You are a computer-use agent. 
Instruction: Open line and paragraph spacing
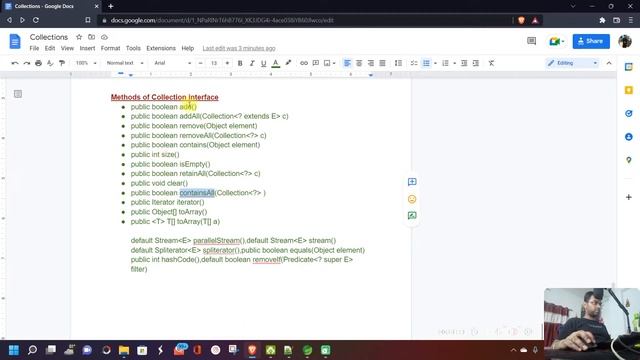click(398, 63)
